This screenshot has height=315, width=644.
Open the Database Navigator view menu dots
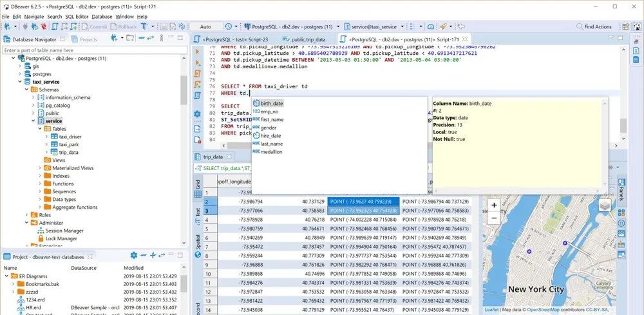click(162, 38)
